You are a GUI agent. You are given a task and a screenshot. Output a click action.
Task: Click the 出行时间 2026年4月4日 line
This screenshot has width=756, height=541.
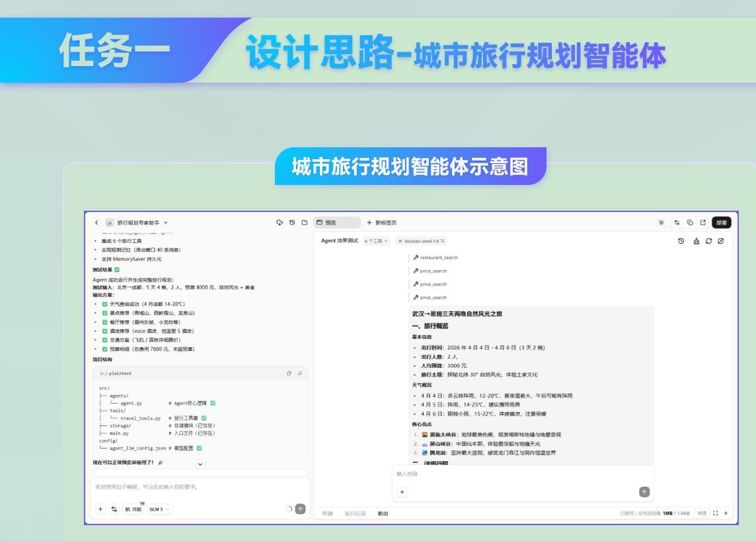pos(482,348)
